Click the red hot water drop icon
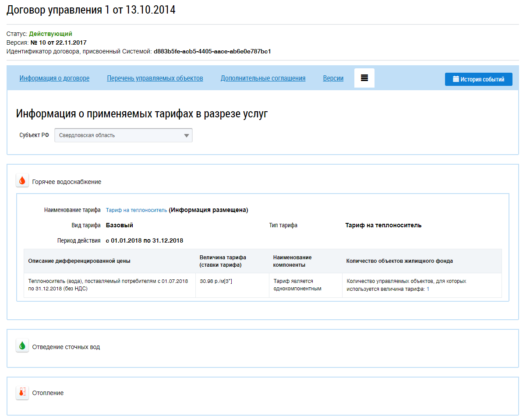 22,180
